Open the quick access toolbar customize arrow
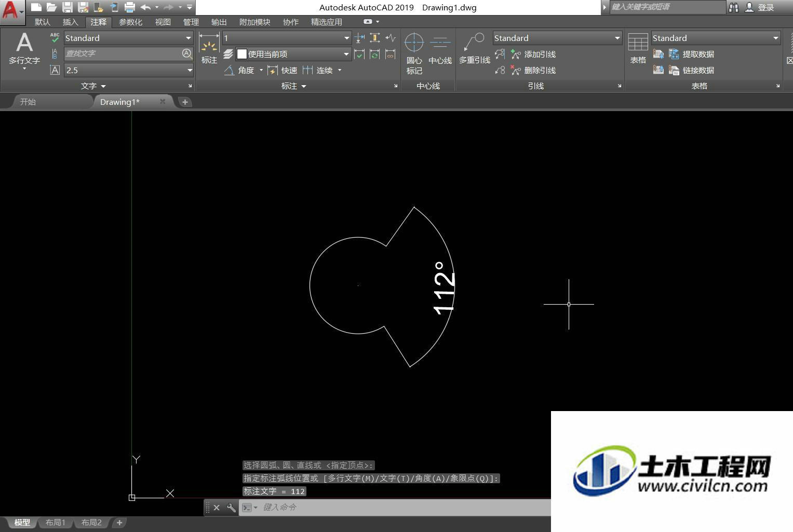 point(190,7)
